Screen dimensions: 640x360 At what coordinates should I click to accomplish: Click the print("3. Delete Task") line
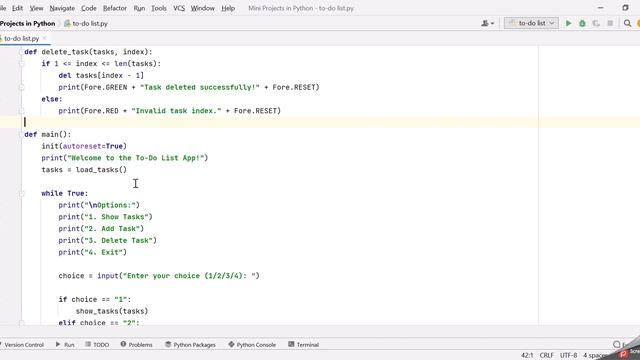click(107, 241)
